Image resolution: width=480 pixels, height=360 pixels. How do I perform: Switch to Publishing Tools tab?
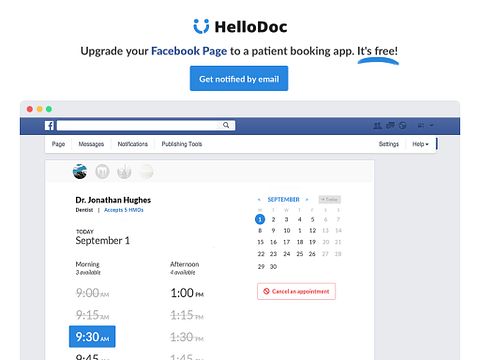click(x=182, y=144)
